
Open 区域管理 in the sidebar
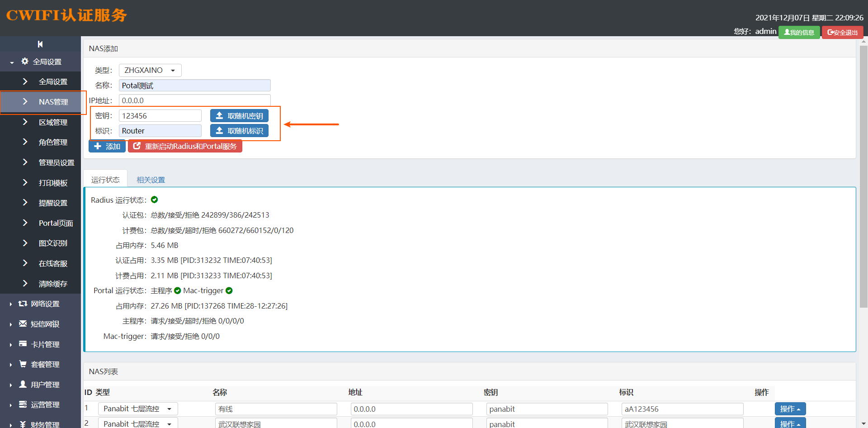point(53,122)
